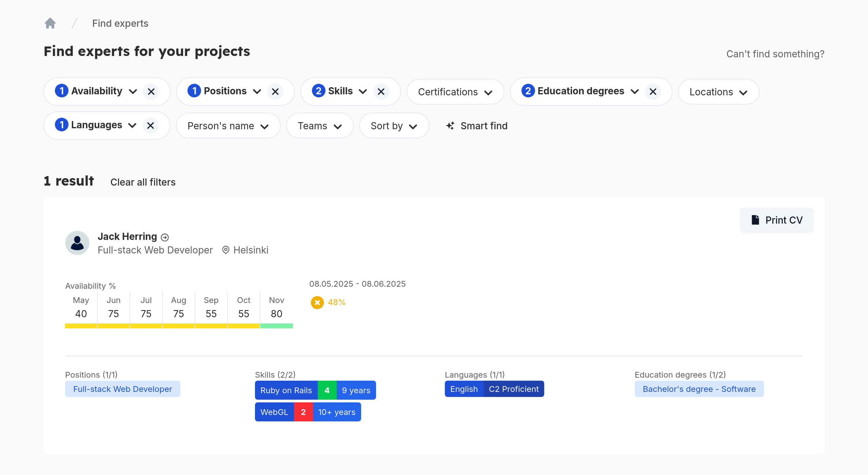Click Jack Herring's avatar picture
This screenshot has width=868, height=475.
point(77,243)
